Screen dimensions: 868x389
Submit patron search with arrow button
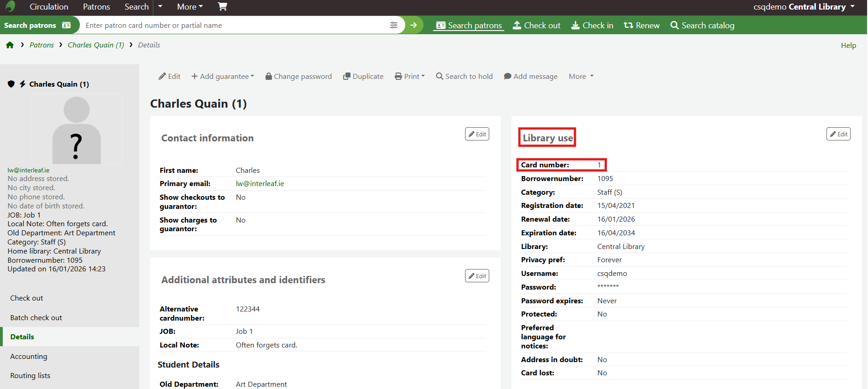click(x=414, y=25)
